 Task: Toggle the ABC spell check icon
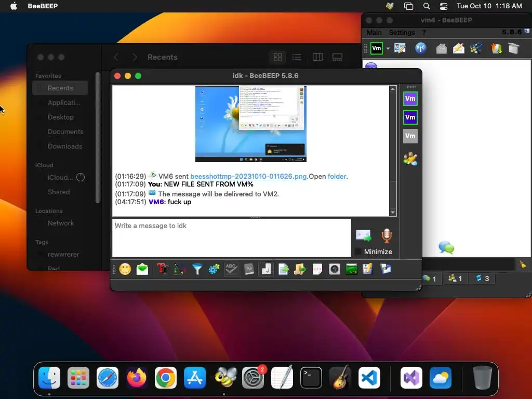[231, 270]
